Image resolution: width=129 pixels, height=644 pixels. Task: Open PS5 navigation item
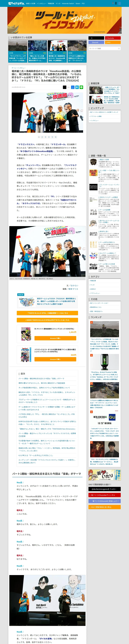tap(83, 4)
